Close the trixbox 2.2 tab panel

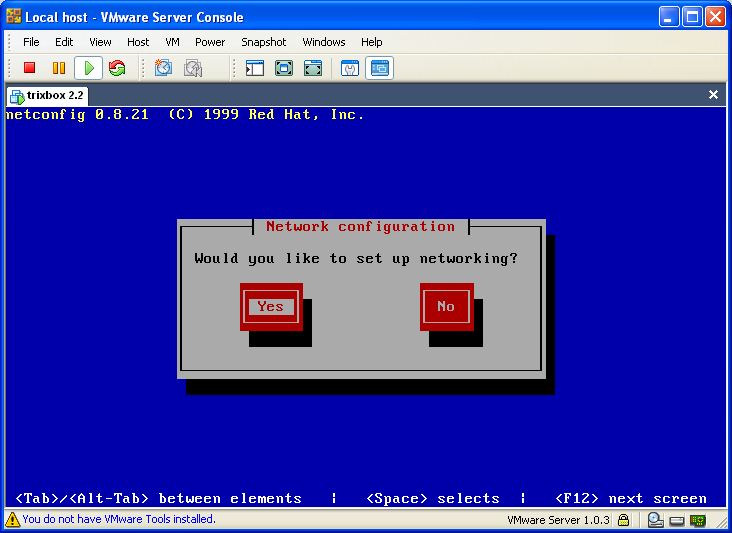(713, 95)
